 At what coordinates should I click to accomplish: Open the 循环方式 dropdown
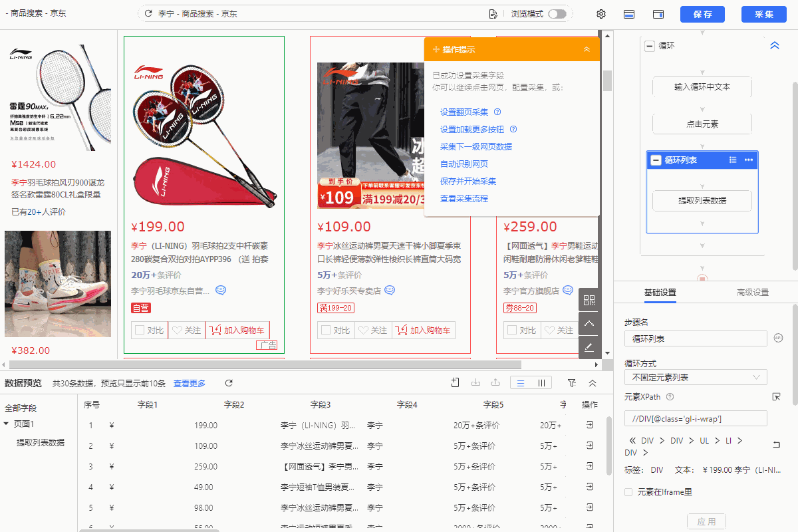coord(695,377)
